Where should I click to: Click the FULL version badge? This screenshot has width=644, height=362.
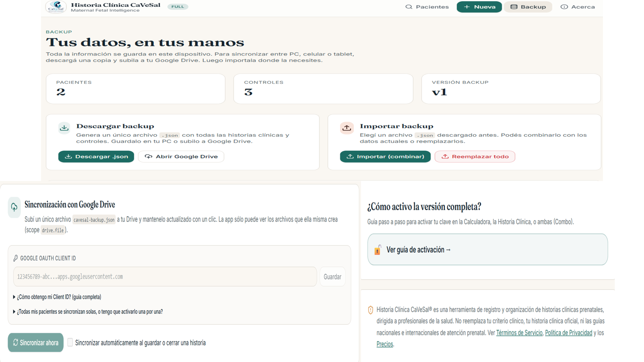[178, 6]
